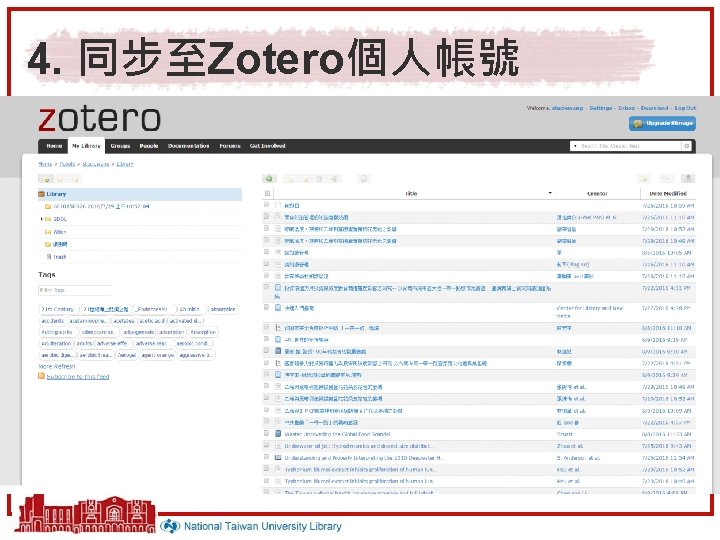Sort by the Creator column header
This screenshot has height=540, width=720.
[597, 194]
